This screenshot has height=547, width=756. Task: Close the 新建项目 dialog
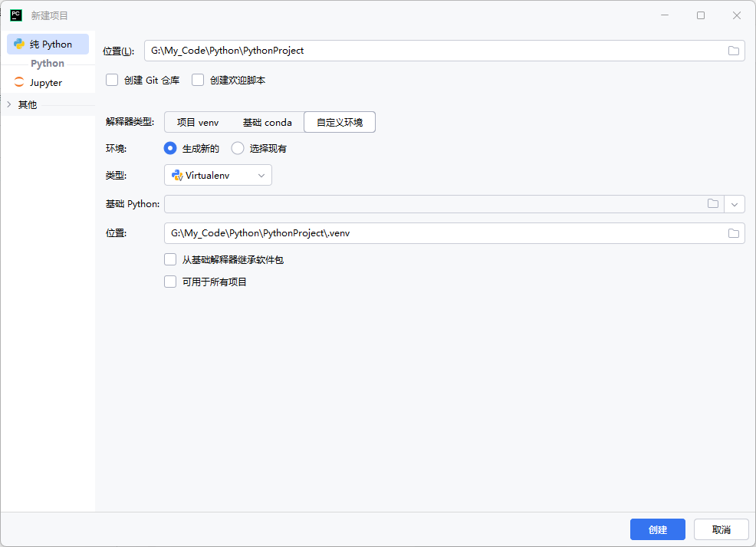(737, 15)
